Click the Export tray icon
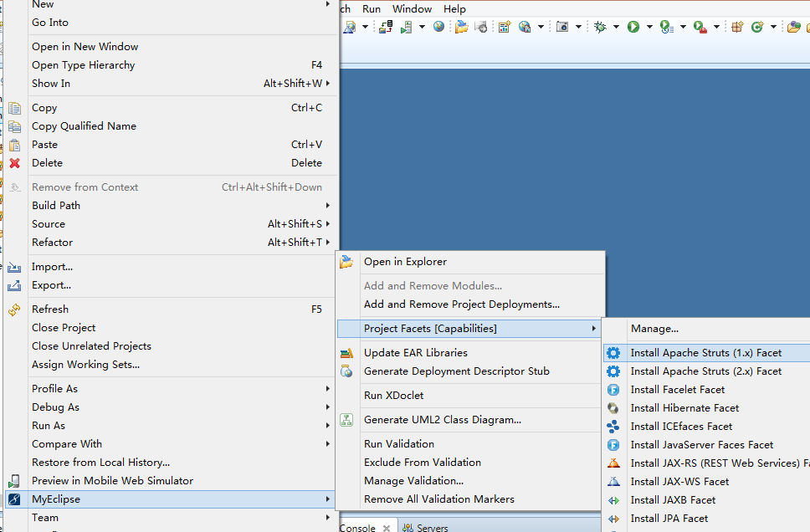The width and height of the screenshot is (810, 532). pyautogui.click(x=14, y=285)
